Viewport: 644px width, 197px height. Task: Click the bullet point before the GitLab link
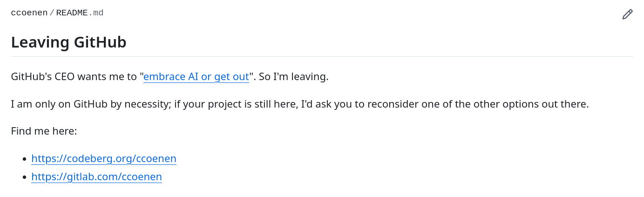click(x=24, y=177)
